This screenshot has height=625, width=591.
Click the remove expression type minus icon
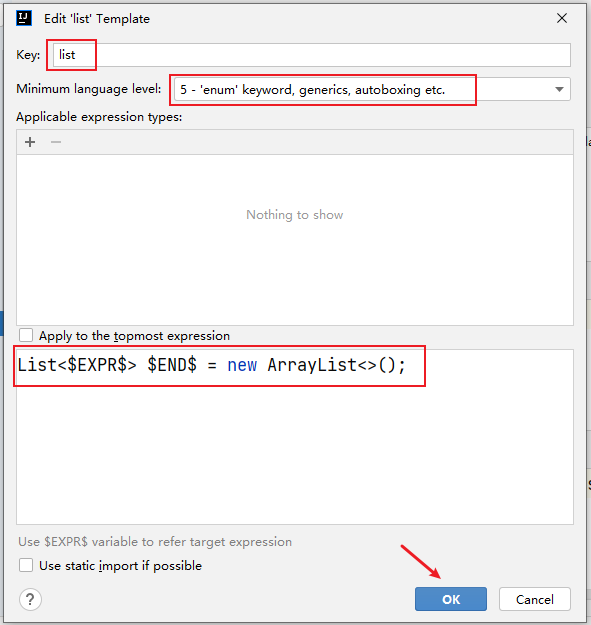point(56,142)
